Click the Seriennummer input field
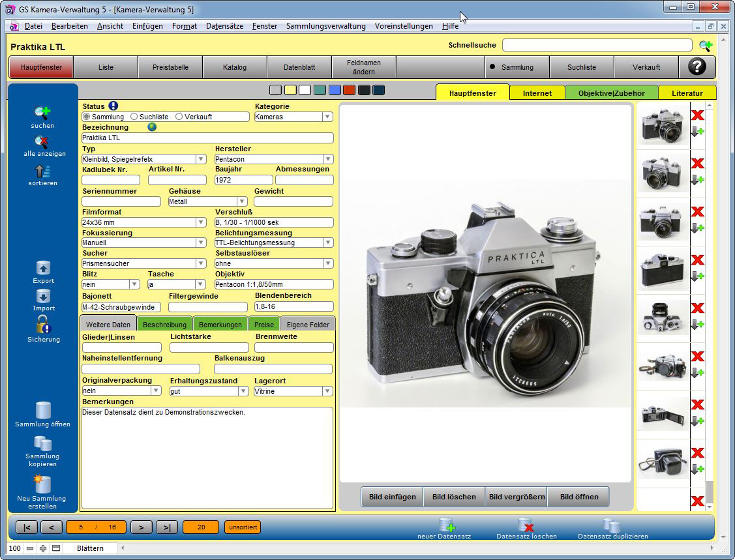 [x=121, y=201]
